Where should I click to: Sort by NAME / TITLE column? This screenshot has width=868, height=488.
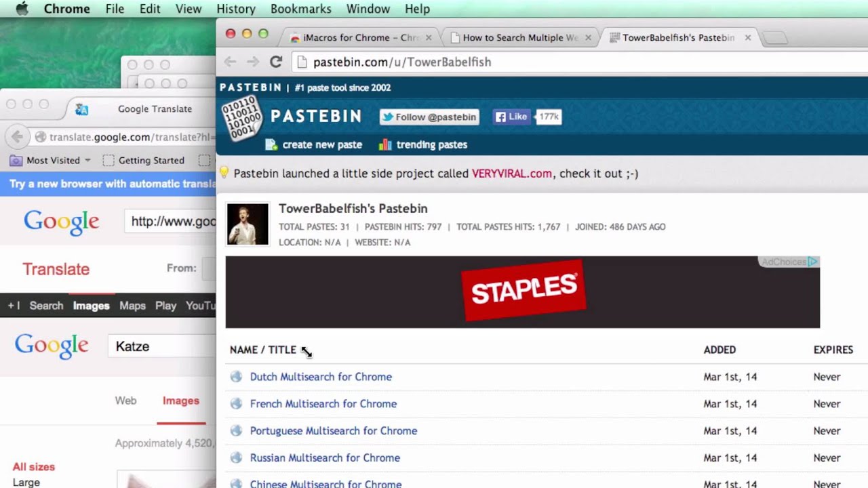click(x=263, y=350)
